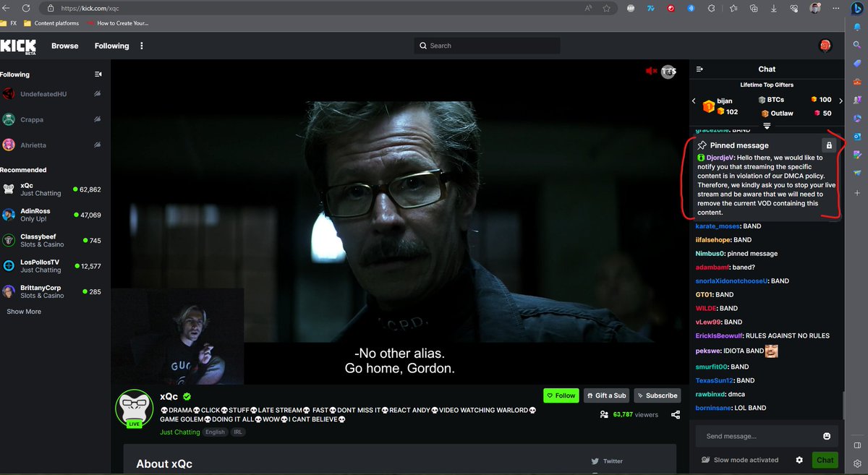
Task: Click the Twitter link
Action: 606,461
